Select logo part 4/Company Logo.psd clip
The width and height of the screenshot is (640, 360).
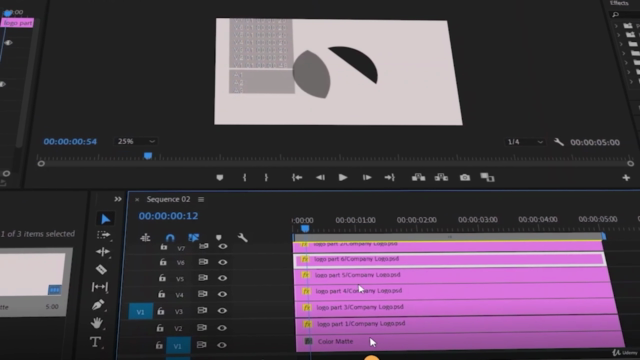point(453,291)
